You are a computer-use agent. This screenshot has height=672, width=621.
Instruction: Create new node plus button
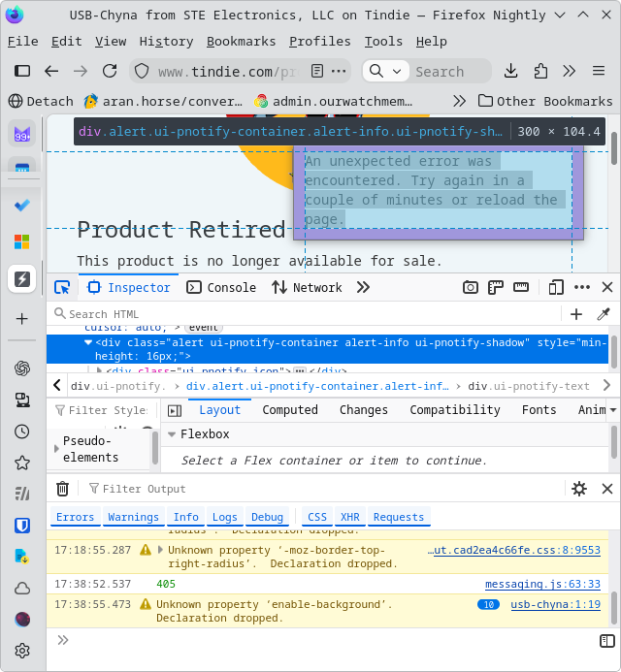click(576, 314)
